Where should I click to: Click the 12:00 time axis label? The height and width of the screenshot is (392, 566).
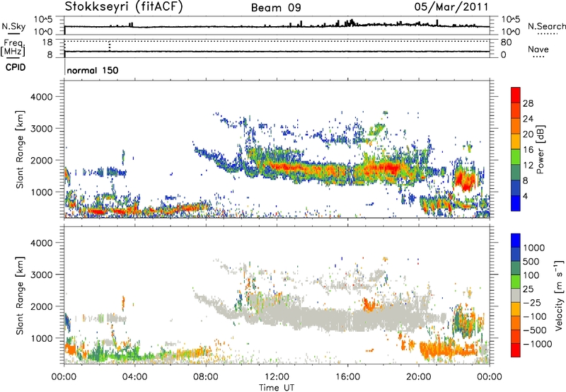[x=277, y=377]
